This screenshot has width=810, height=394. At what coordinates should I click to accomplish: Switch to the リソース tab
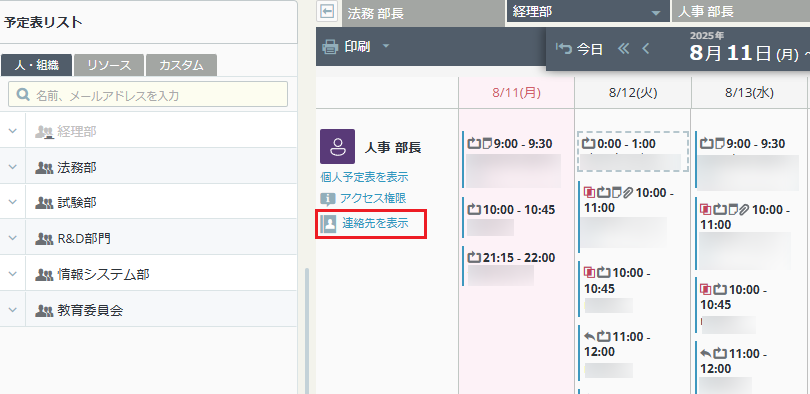[108, 66]
